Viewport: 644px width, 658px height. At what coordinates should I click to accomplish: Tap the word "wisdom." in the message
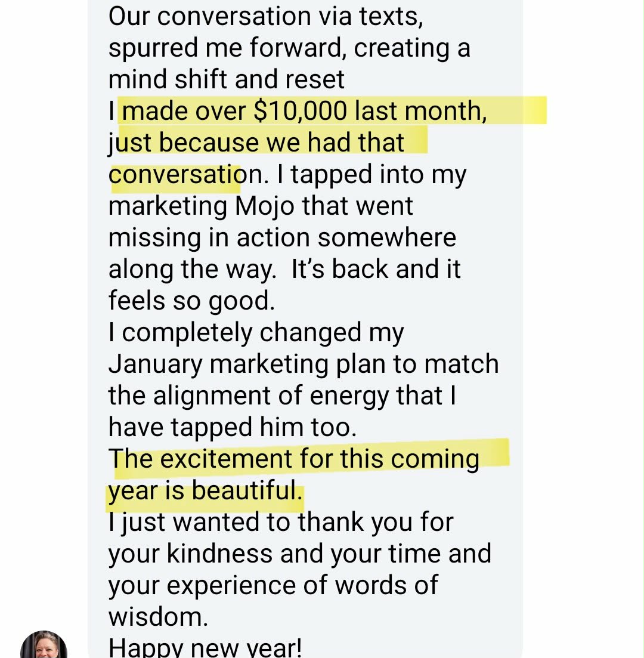(158, 617)
